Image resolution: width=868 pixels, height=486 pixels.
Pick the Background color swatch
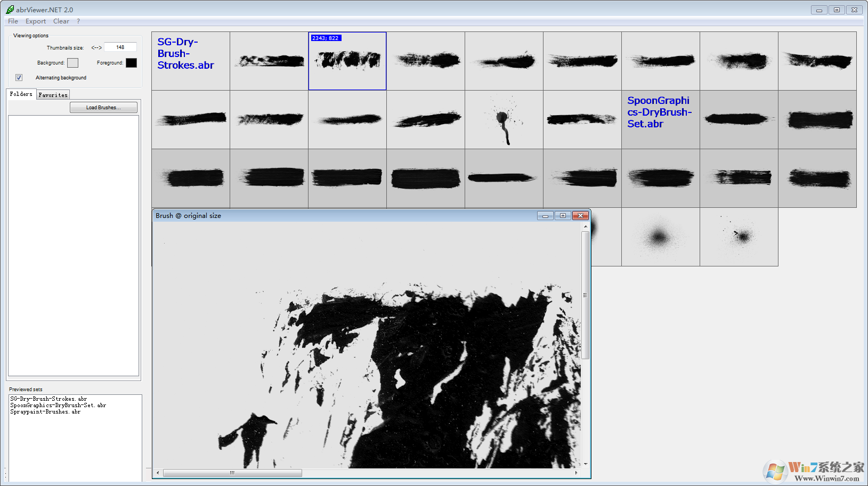(x=73, y=63)
